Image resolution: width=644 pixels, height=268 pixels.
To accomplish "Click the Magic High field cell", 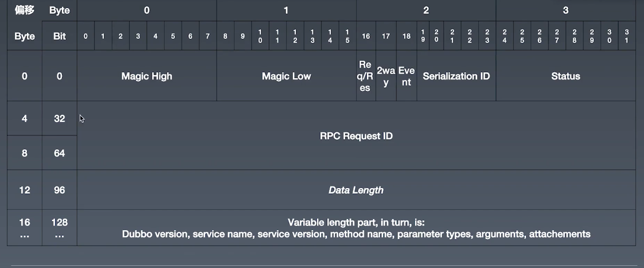I will point(147,76).
